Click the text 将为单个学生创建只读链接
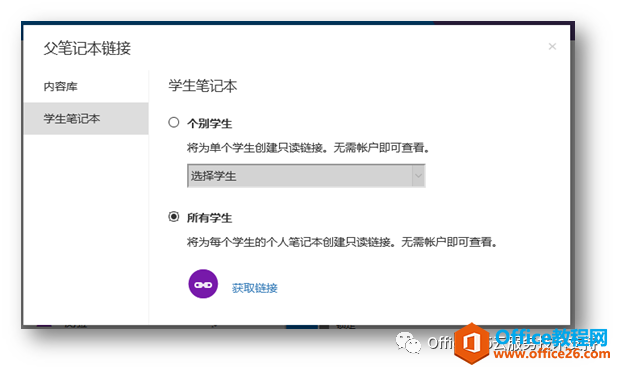The image size is (617, 371). (x=257, y=148)
